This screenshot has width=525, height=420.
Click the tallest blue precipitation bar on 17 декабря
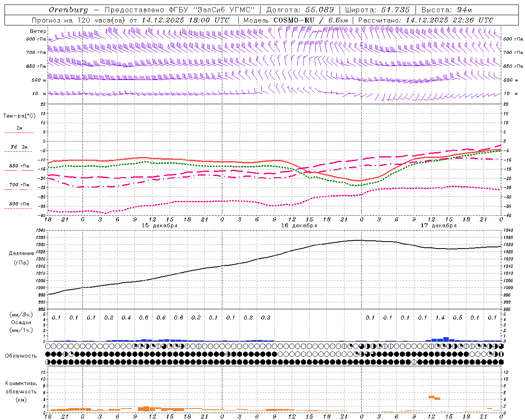pos(446,339)
